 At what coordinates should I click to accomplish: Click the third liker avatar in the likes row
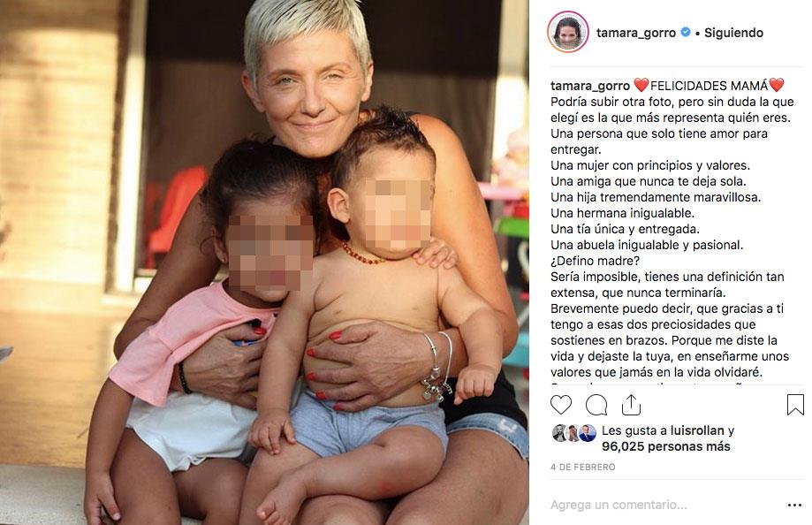[588, 433]
